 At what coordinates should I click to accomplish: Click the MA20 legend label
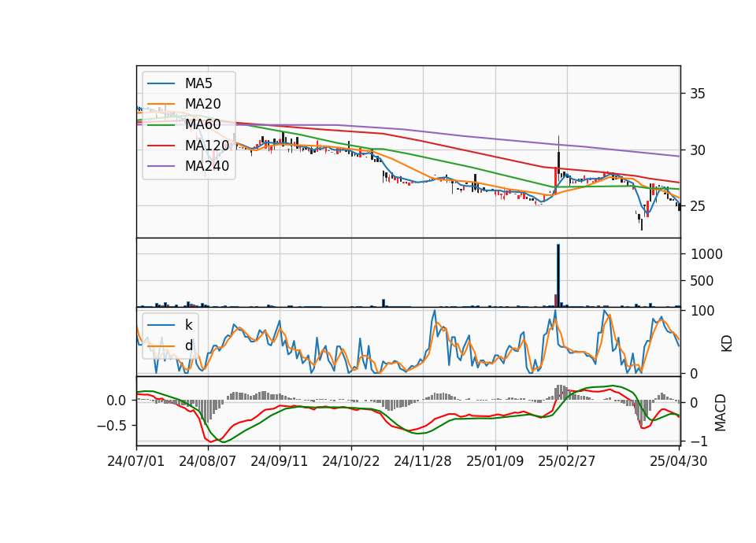tap(203, 104)
